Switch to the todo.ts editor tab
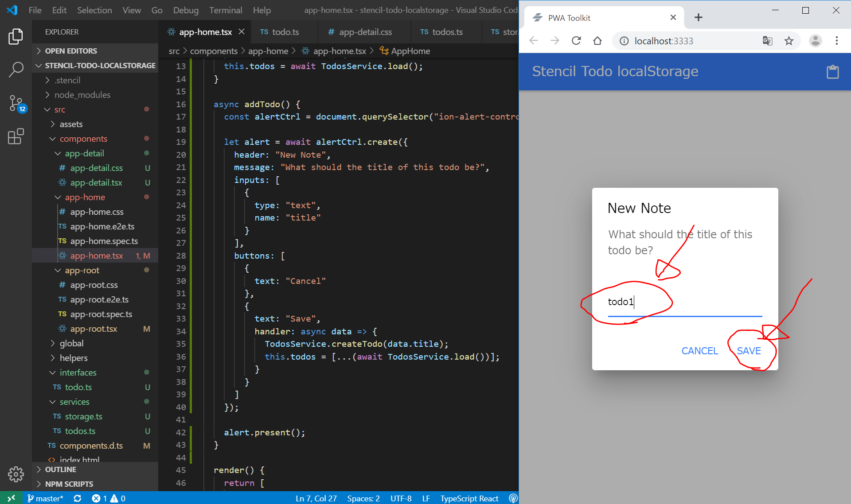 [284, 32]
